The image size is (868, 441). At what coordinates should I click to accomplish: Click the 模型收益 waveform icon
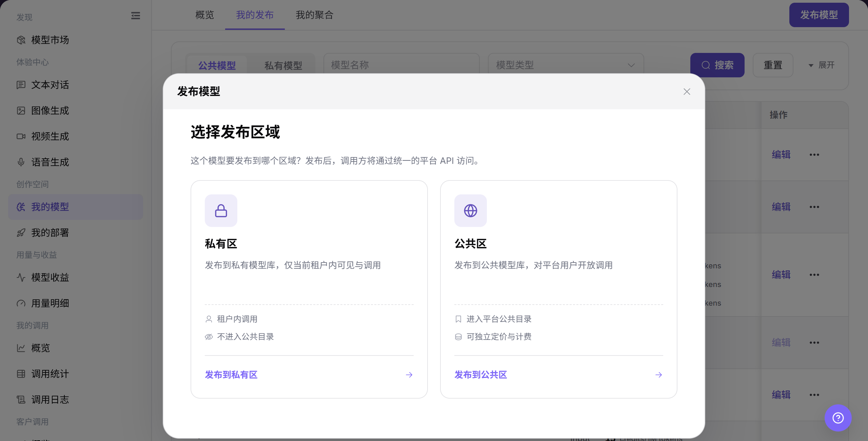pyautogui.click(x=21, y=277)
